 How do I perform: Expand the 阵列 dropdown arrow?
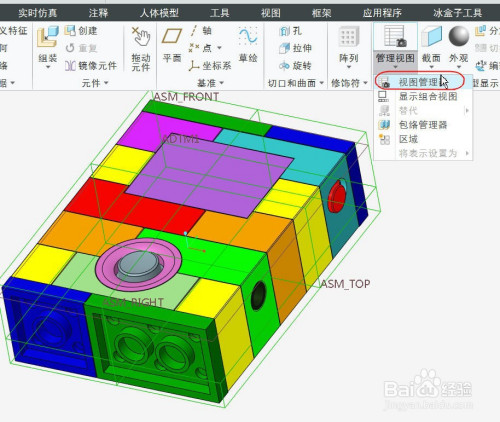(x=349, y=67)
